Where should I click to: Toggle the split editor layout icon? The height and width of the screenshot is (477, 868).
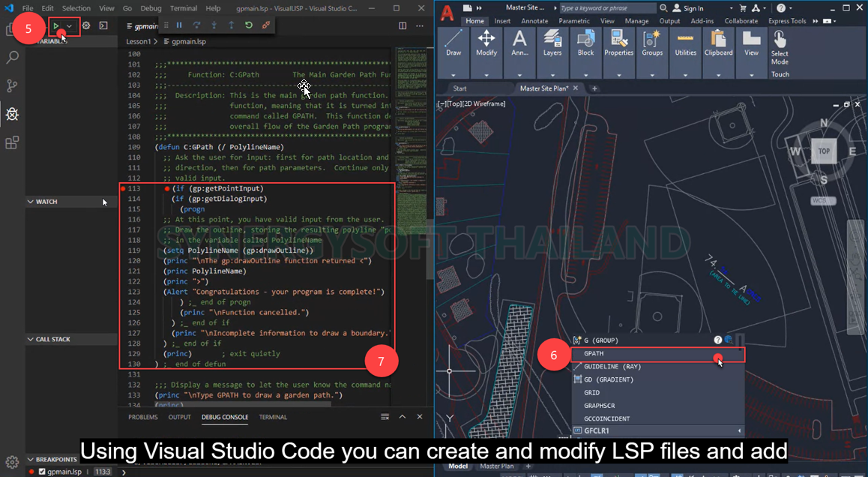(x=403, y=25)
